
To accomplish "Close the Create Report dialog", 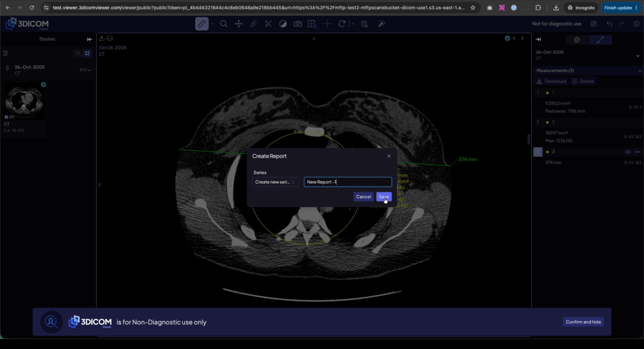I will pos(389,156).
